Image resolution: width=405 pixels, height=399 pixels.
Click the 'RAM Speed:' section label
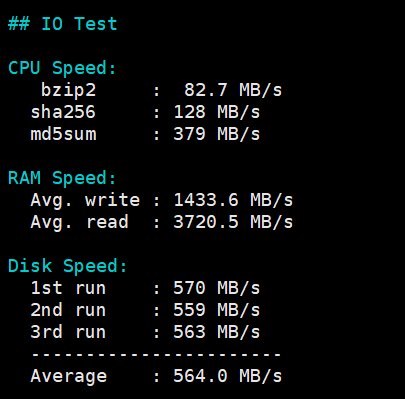[62, 178]
